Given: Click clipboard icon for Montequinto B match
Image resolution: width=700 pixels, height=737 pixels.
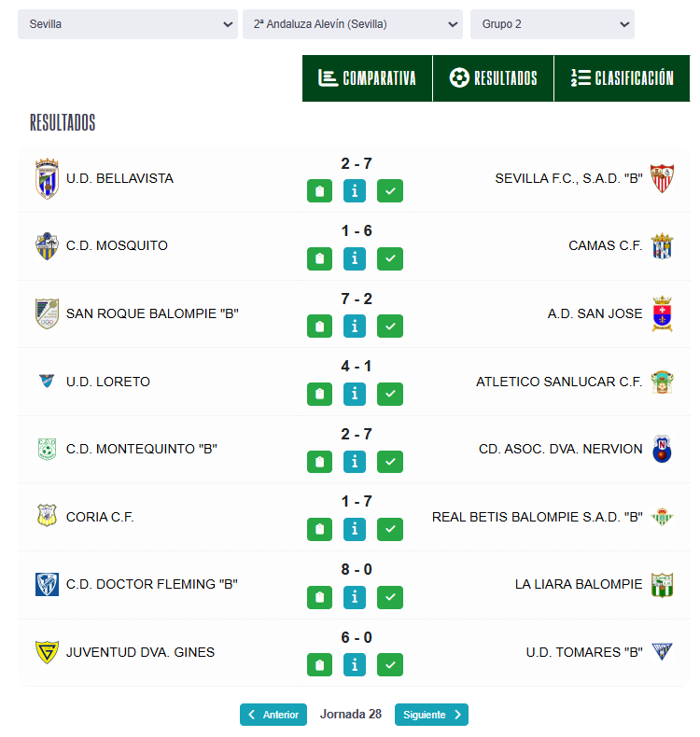Looking at the screenshot, I should pyautogui.click(x=320, y=462).
